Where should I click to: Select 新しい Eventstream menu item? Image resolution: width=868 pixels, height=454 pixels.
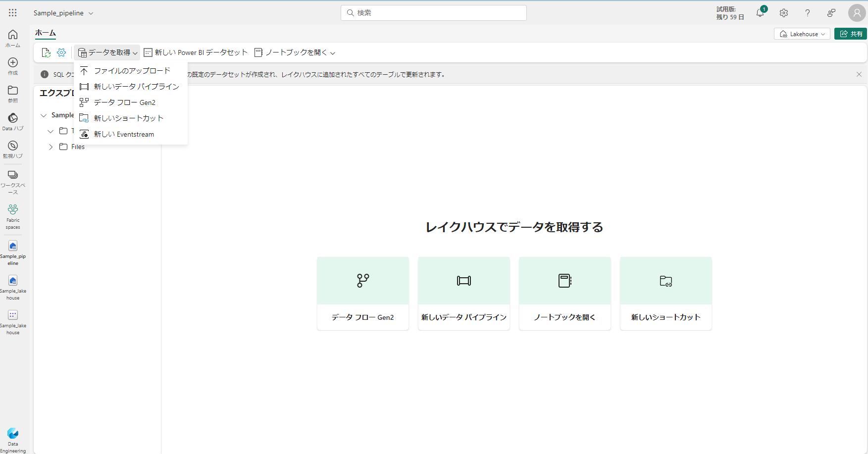(x=131, y=134)
